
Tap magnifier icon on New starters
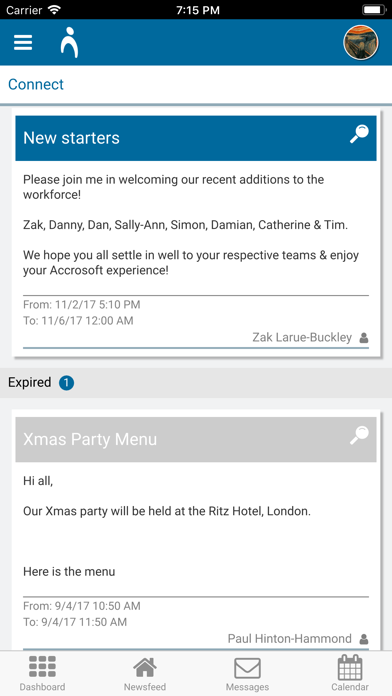click(x=359, y=134)
